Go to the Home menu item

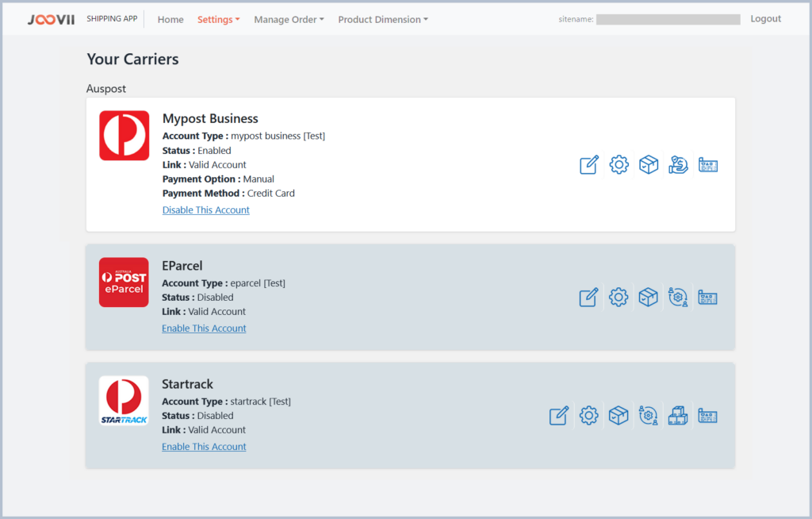[x=170, y=20]
